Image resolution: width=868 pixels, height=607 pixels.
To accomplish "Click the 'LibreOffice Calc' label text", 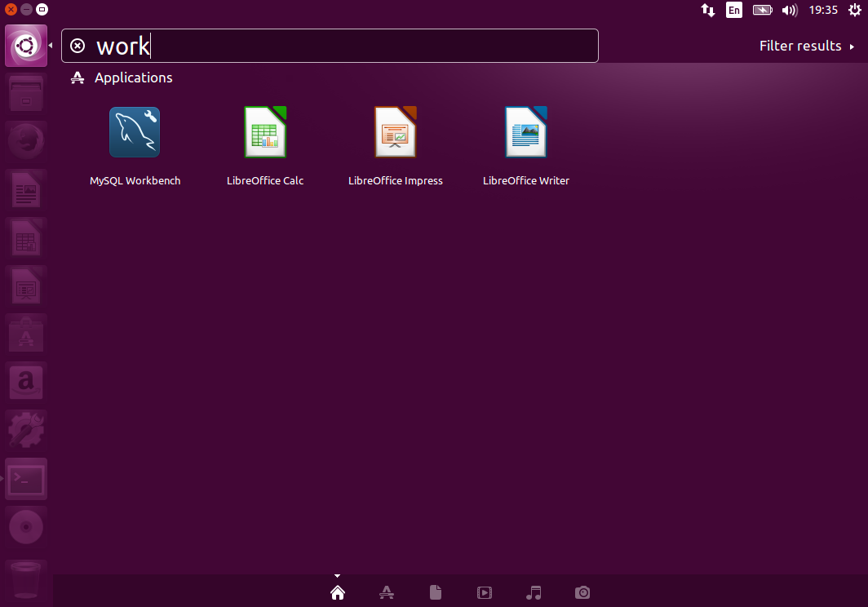I will (x=265, y=180).
